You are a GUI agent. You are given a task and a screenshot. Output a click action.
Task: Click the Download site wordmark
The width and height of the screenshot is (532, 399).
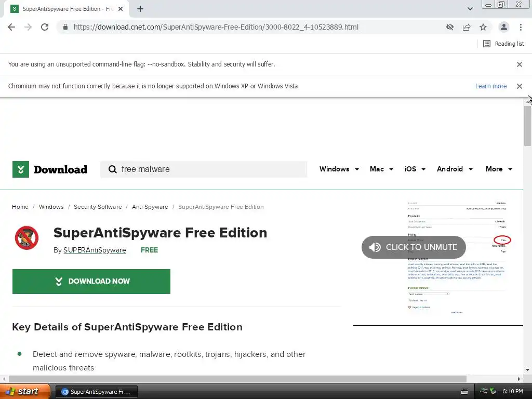pyautogui.click(x=61, y=169)
